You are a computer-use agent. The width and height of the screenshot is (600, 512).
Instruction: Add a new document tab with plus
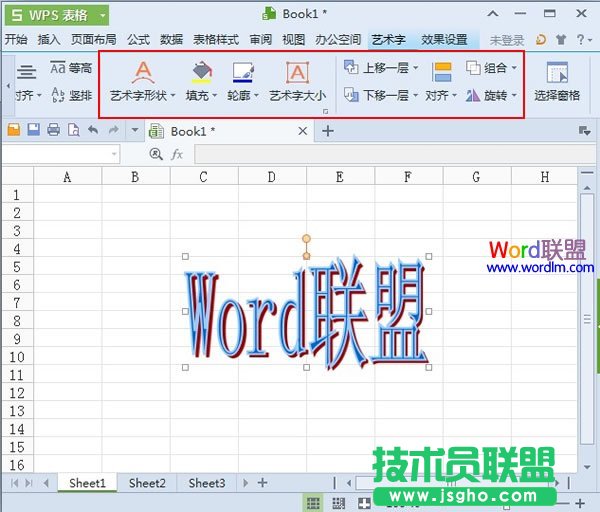pos(328,131)
